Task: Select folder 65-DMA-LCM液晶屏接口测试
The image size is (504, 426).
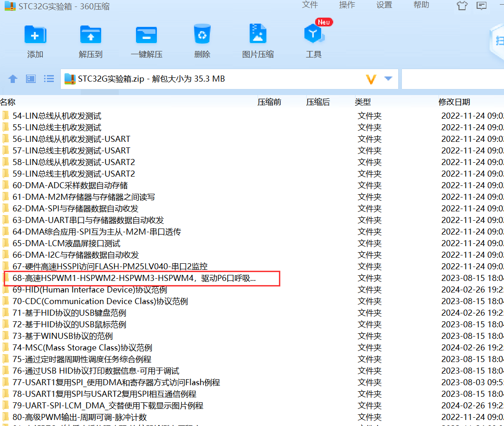Action: [x=66, y=243]
